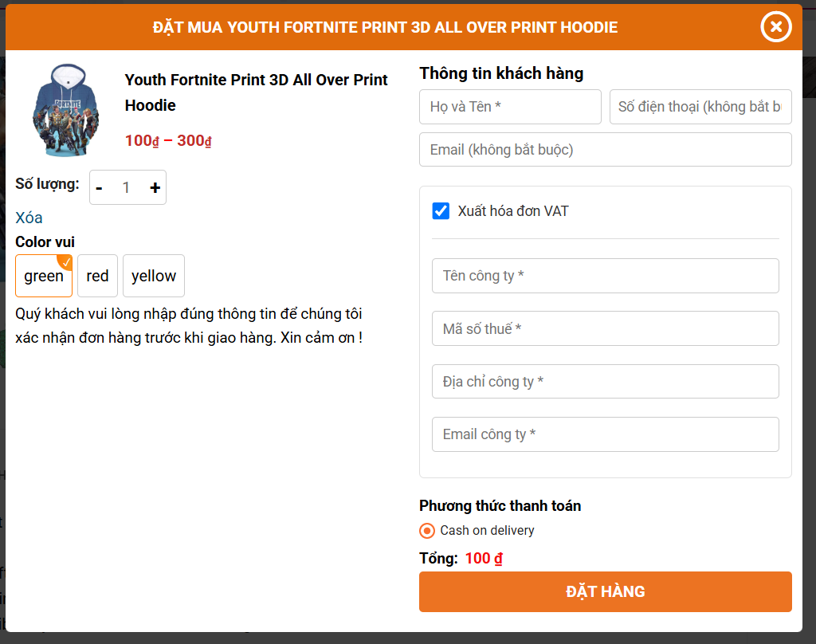Click the minus icon to decrease quantity
Screen dimensions: 816x644
[99, 187]
